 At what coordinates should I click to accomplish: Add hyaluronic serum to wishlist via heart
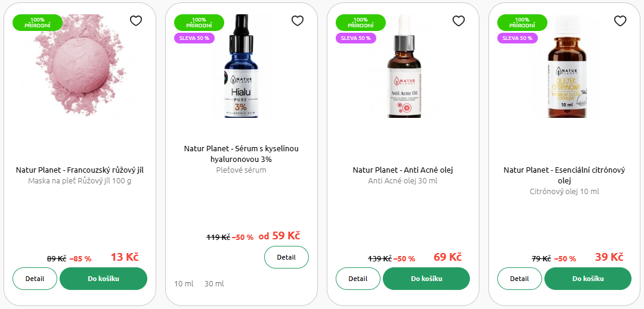[x=298, y=20]
